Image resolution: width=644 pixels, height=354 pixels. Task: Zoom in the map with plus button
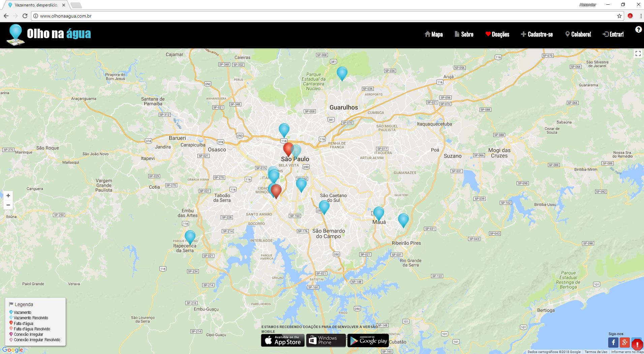8,195
